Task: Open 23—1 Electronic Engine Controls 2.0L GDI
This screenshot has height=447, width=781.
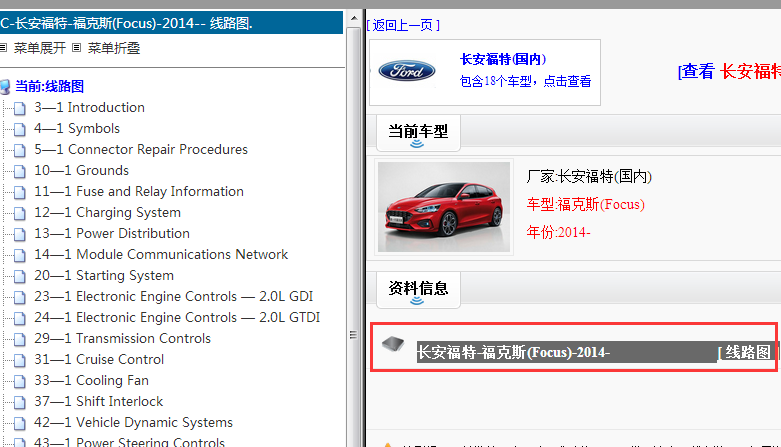Action: [x=173, y=296]
